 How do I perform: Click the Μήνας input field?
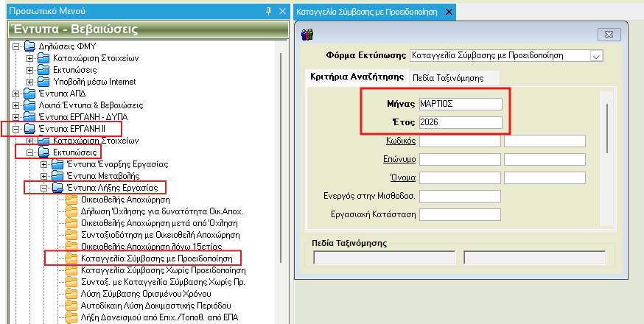point(460,104)
